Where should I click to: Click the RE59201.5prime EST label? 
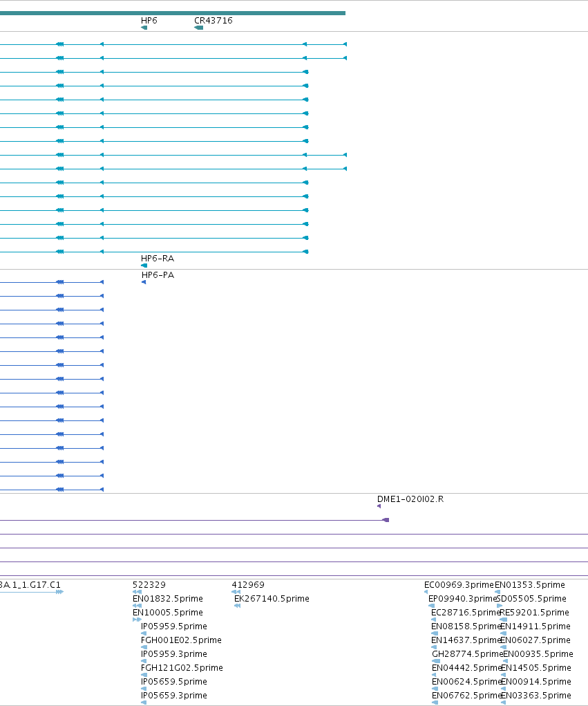(x=535, y=613)
